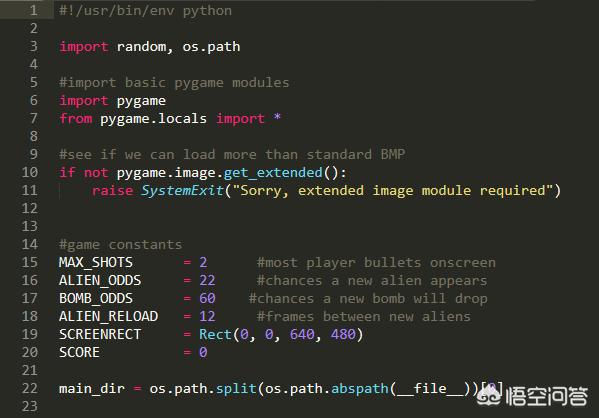The height and width of the screenshot is (418, 599).
Task: Click the main_dir variable name
Action: 92,389
